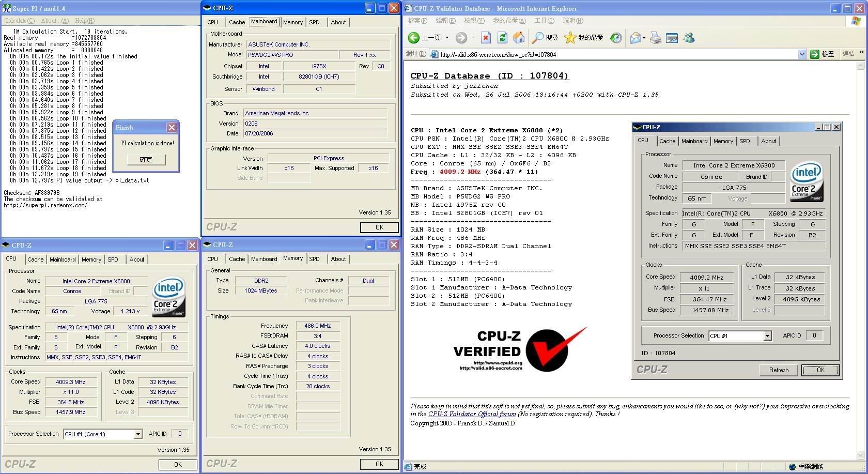Screen dimensions: 868x474
Task: Open the IE Help menu (說明)
Action: click(x=573, y=21)
